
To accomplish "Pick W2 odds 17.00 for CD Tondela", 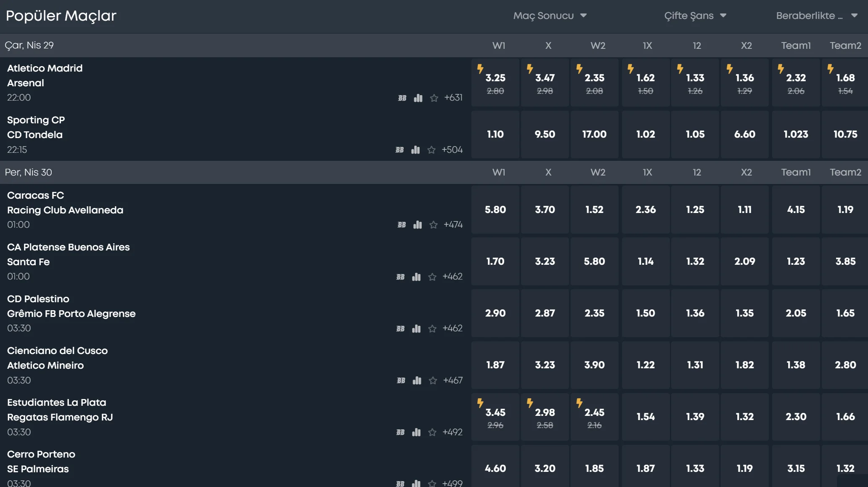I will coord(595,135).
